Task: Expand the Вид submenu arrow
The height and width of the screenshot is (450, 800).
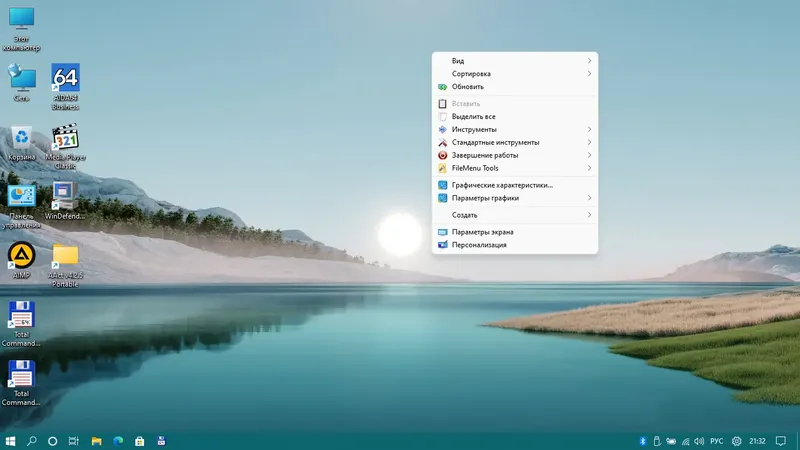Action: click(589, 61)
